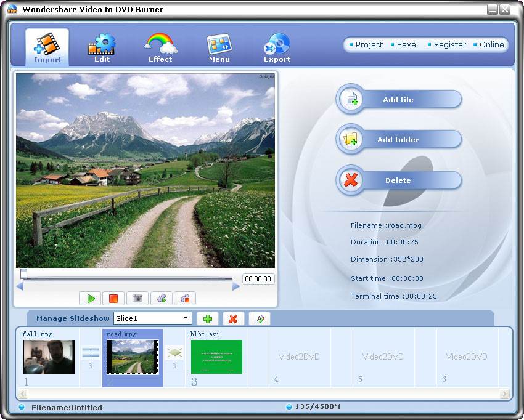Select the hlbt.avi thumbnail
Screen dimensions: 524x420
point(216,357)
